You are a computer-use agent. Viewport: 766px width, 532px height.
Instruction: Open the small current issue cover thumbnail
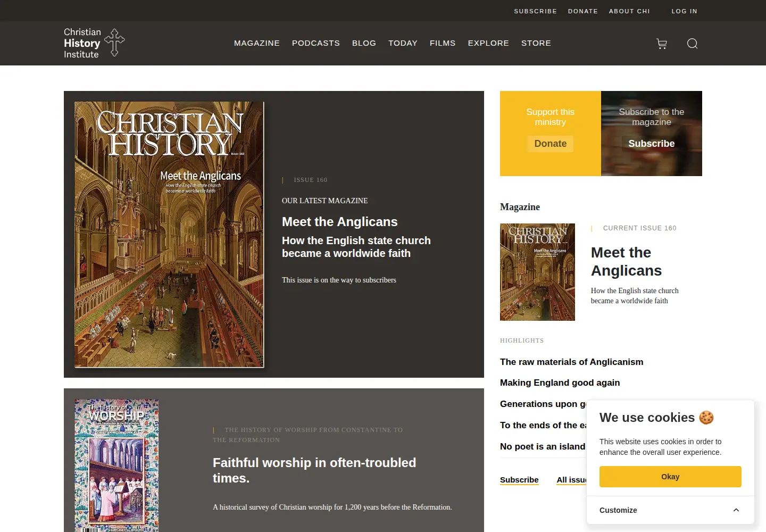[537, 272]
